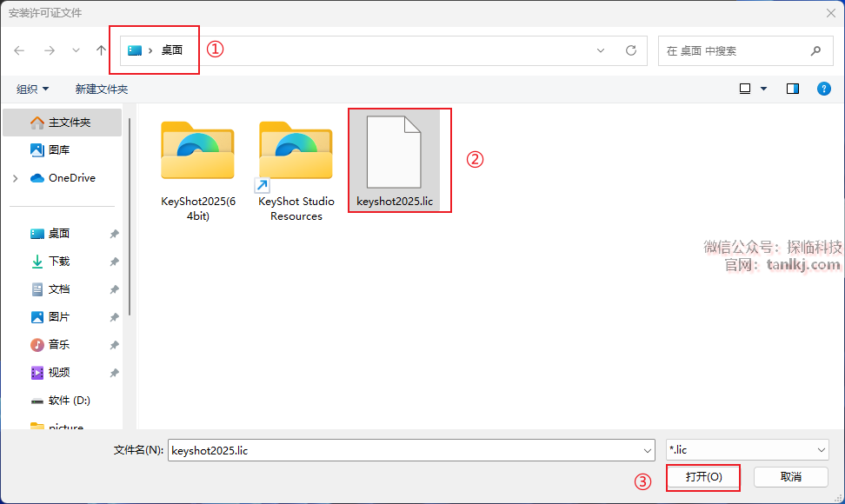This screenshot has height=504, width=845.
Task: Click pin icon next to 下载
Action: [114, 262]
